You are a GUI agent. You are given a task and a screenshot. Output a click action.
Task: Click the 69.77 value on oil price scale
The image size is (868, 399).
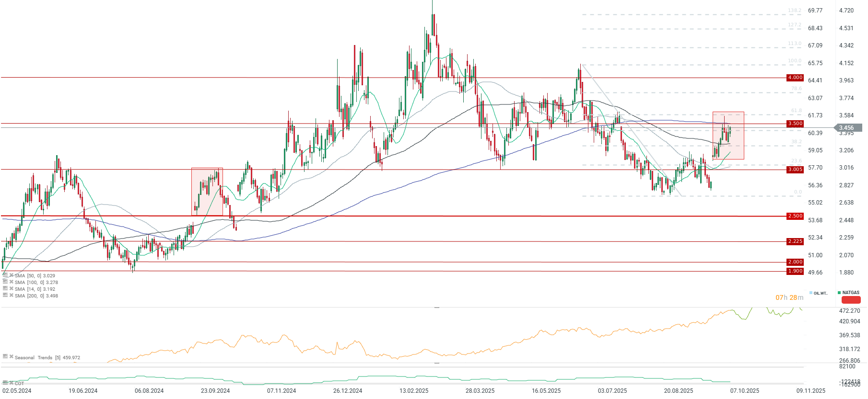click(x=815, y=11)
